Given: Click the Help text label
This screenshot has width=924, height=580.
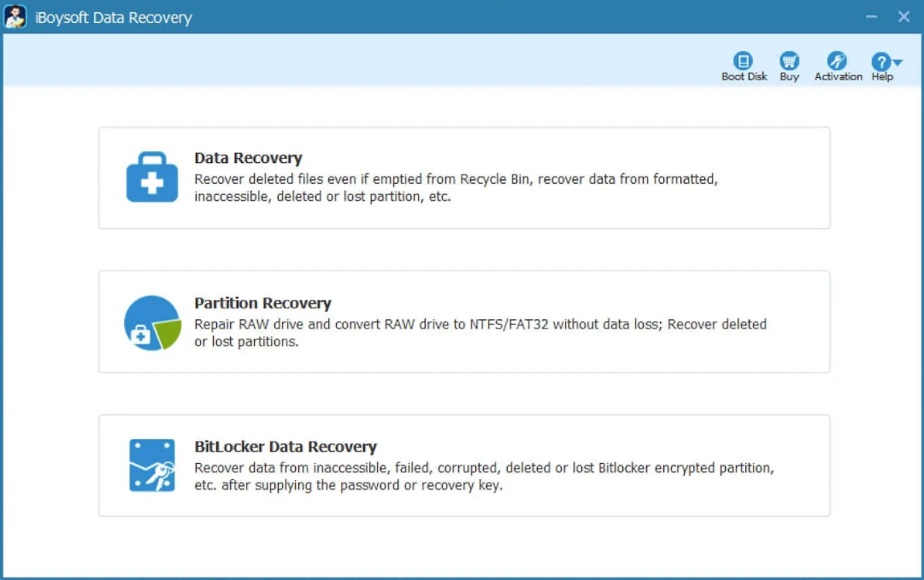Looking at the screenshot, I should point(882,77).
